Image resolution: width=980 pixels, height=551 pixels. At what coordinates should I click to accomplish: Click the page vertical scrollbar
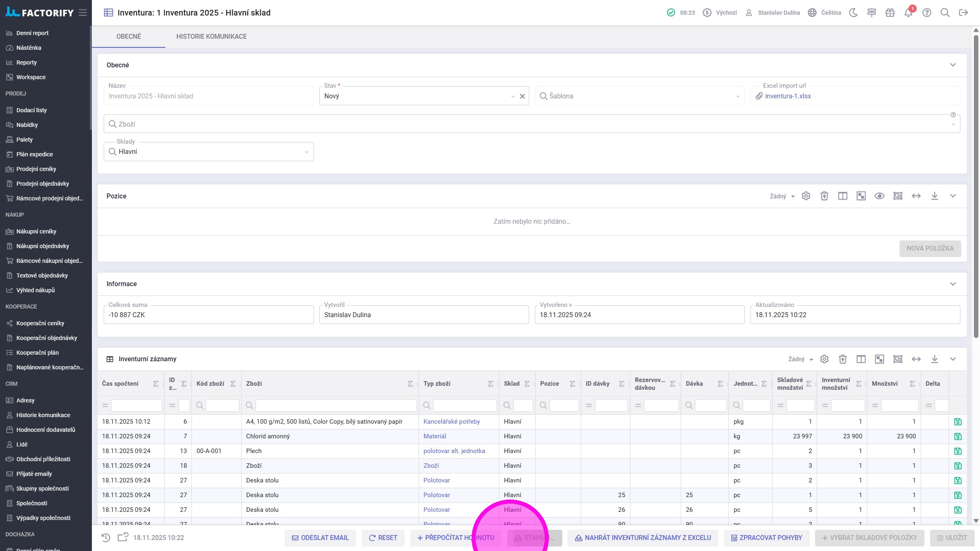976,184
